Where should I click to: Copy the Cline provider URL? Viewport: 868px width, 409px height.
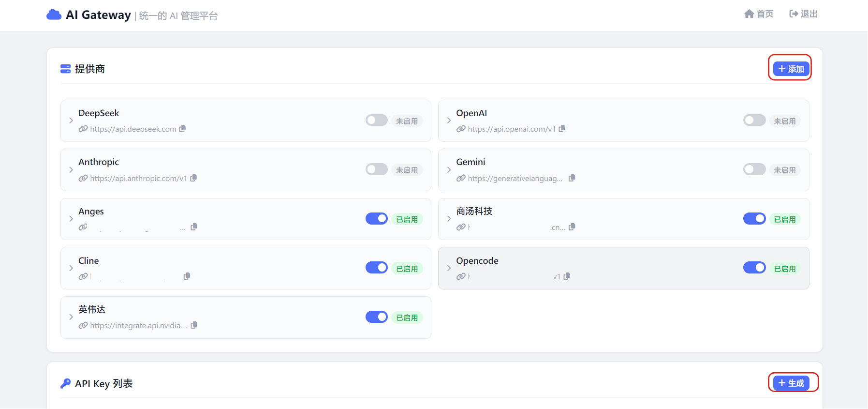[187, 276]
